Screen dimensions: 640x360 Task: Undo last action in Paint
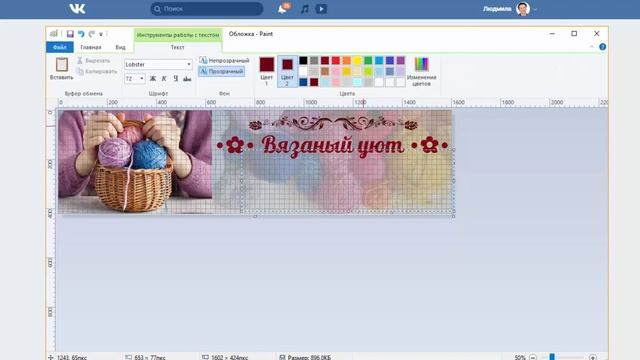point(81,34)
